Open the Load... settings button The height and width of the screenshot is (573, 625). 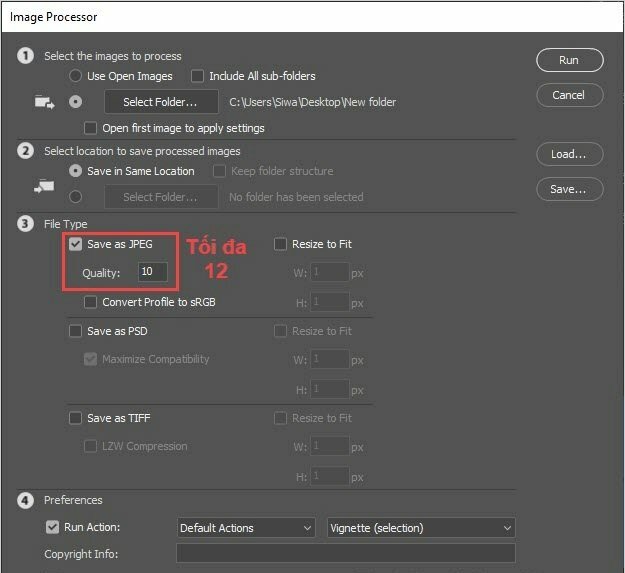569,154
